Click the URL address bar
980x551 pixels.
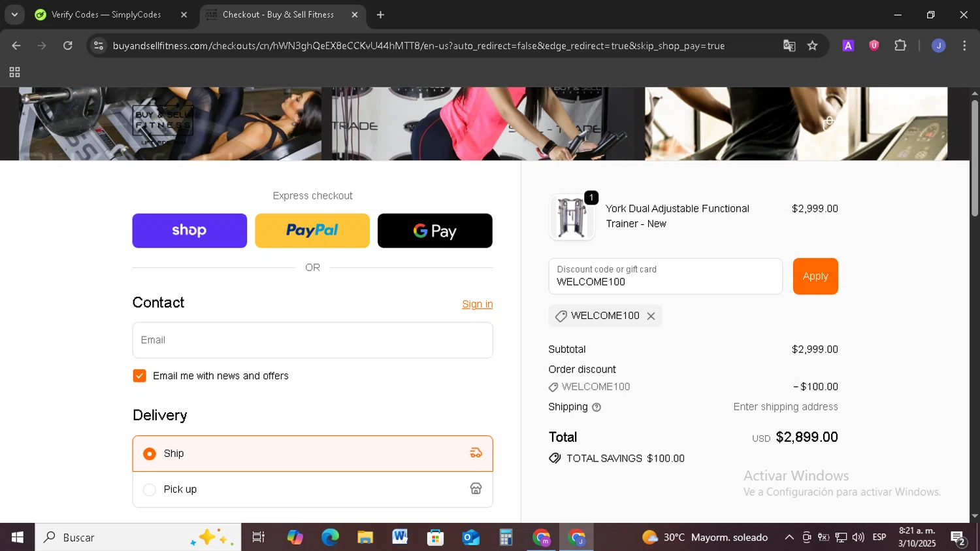[418, 46]
